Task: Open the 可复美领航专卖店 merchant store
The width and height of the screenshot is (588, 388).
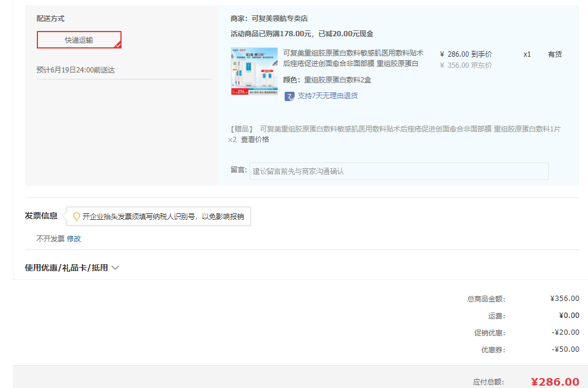Action: (x=279, y=19)
